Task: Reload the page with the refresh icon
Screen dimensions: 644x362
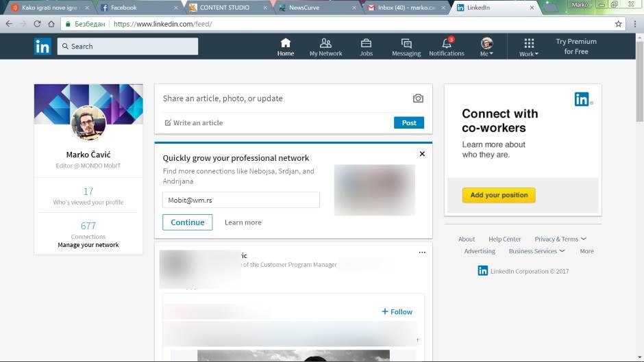Action: tap(37, 24)
